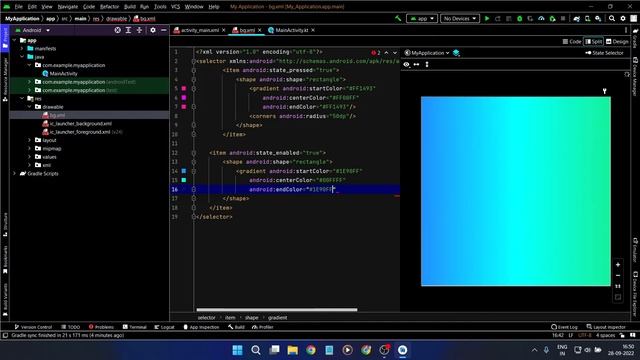Viewport: 640px width, 360px height.
Task: Open File Explorer from taskbar
Action: tap(292, 350)
